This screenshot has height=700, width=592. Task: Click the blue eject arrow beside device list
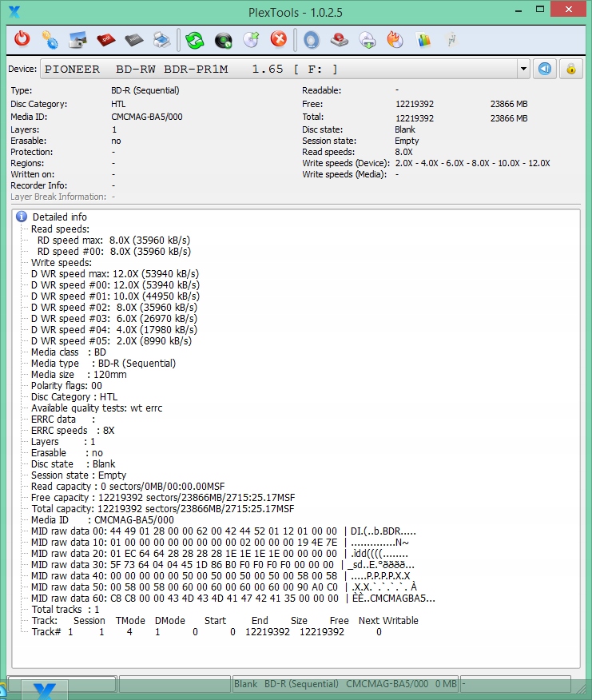coord(544,69)
